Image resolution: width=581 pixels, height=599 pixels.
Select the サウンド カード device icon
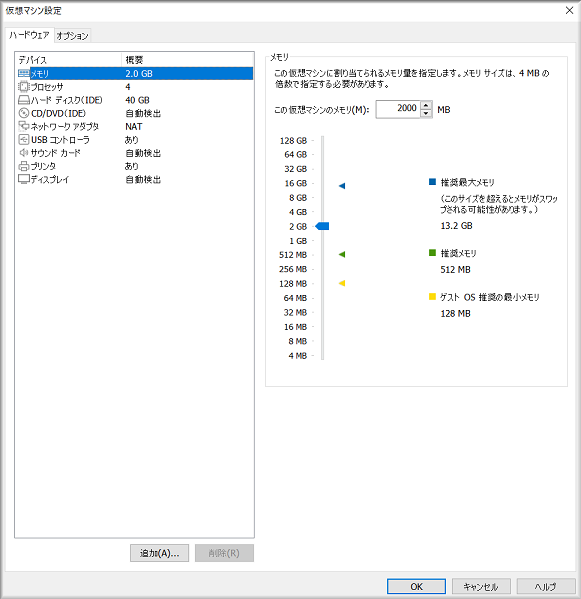24,152
